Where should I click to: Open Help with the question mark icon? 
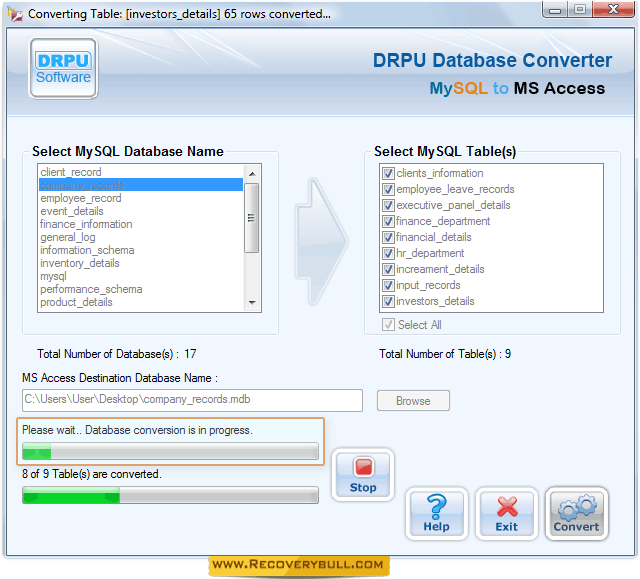[436, 514]
